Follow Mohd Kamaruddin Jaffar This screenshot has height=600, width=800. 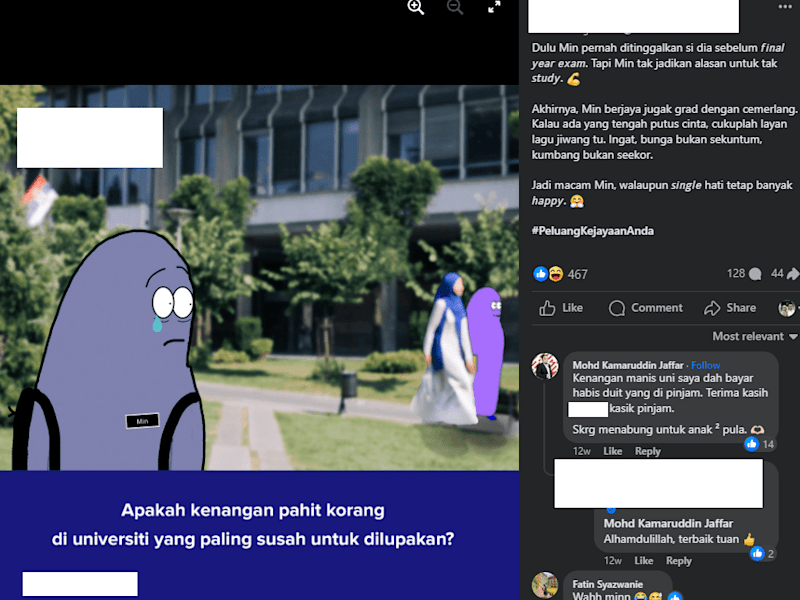tap(706, 365)
